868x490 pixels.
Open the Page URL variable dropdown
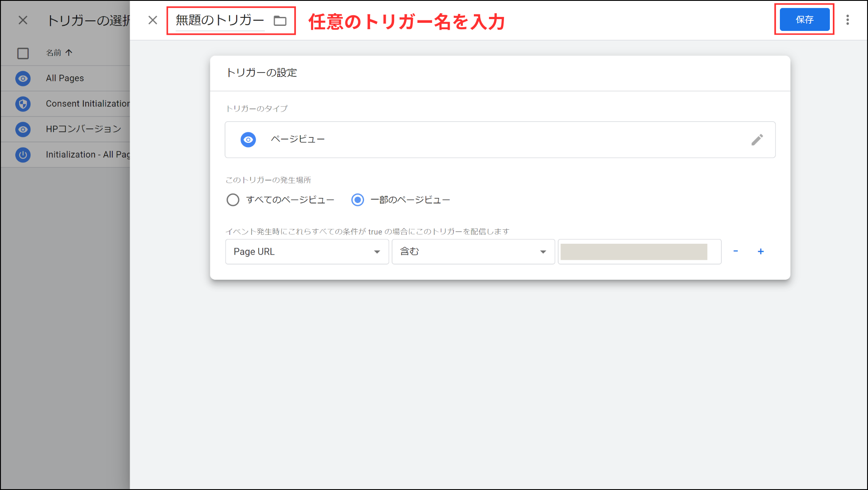(307, 252)
